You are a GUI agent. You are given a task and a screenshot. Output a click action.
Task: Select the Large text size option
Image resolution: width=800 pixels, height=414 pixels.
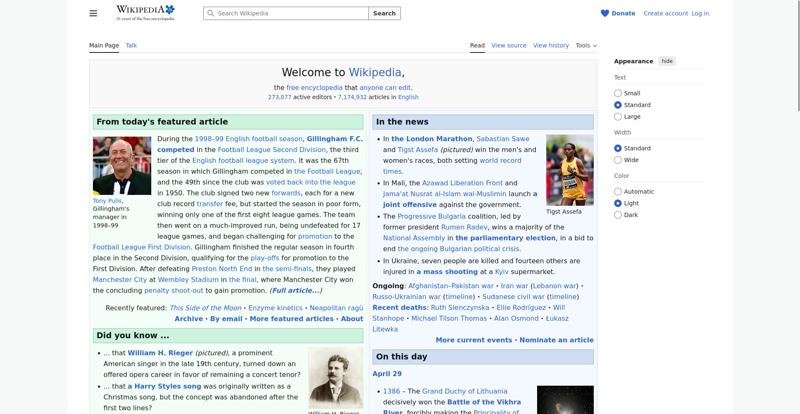tap(618, 116)
